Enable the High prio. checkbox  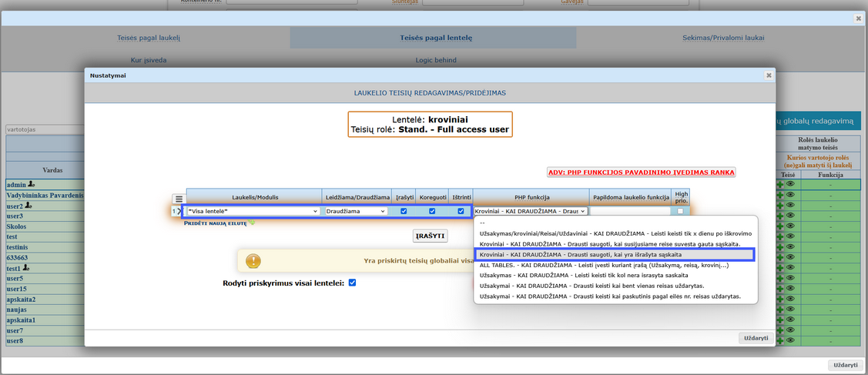point(680,211)
